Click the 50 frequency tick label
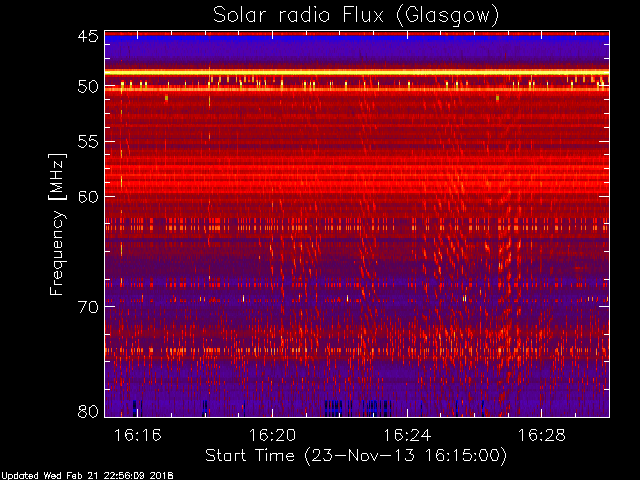 pyautogui.click(x=88, y=86)
